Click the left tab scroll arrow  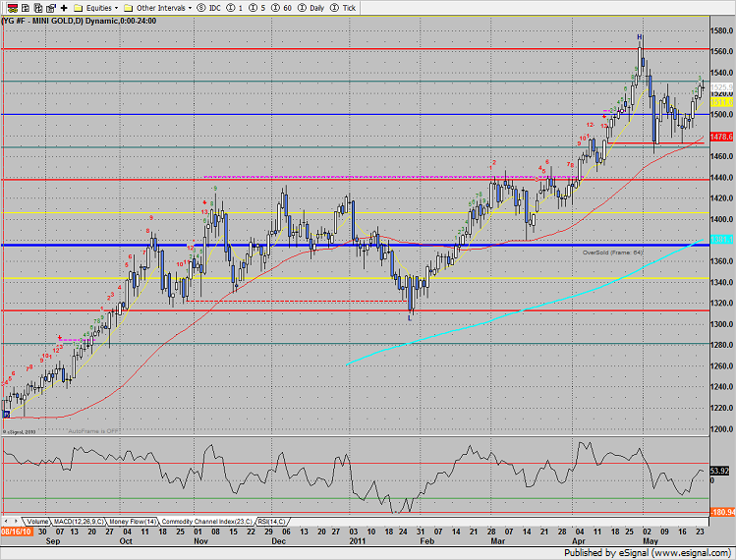pos(6,521)
